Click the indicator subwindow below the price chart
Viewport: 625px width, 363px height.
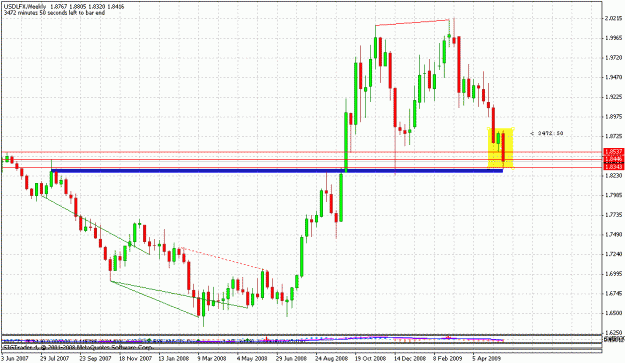pyautogui.click(x=301, y=339)
